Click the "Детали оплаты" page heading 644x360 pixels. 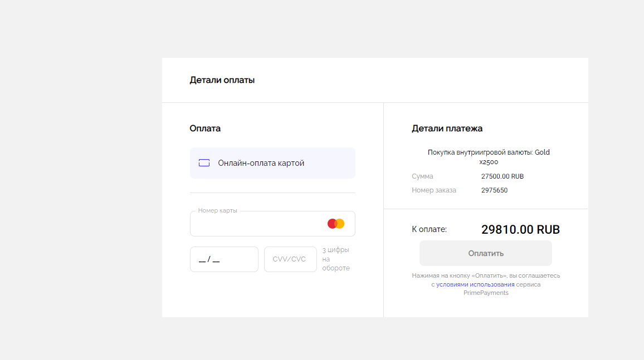point(222,80)
